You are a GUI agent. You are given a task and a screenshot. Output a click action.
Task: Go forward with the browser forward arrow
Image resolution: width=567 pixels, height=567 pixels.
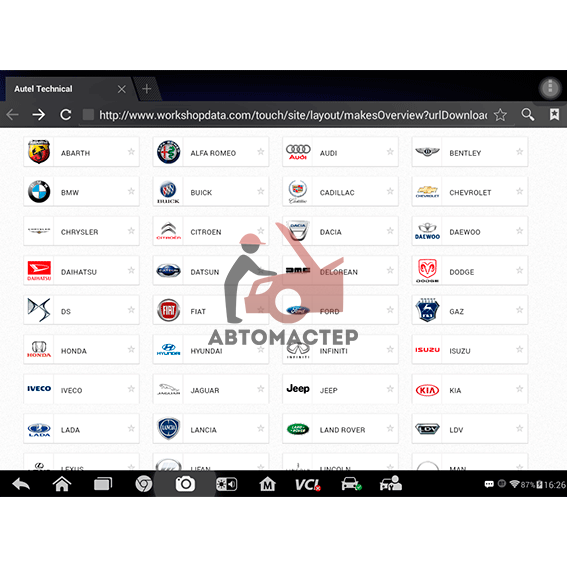click(39, 115)
